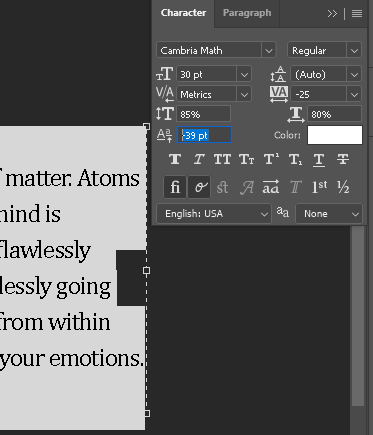Screen dimensions: 373x435
Task: Click the baseline shift icon
Action: pyautogui.click(x=165, y=135)
